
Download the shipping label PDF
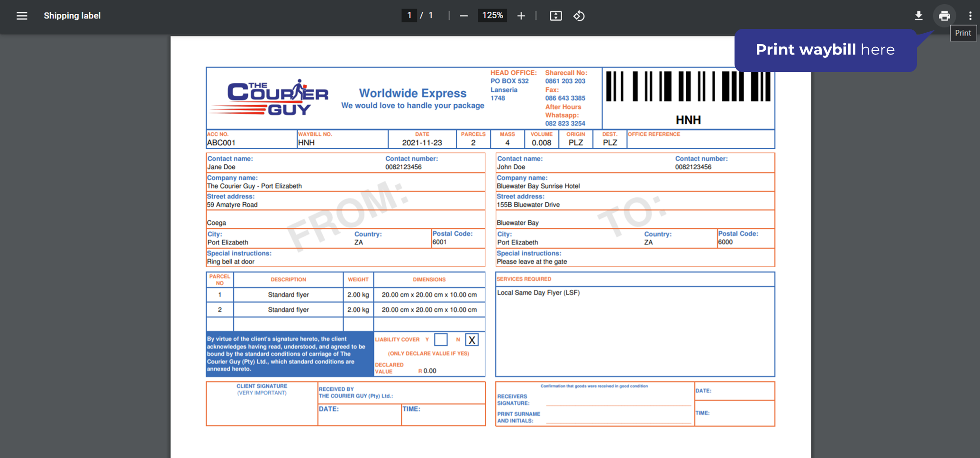[918, 16]
